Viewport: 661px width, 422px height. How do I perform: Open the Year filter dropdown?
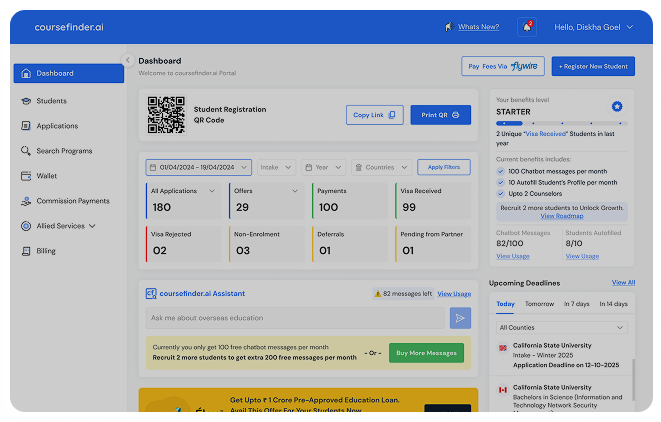click(324, 167)
